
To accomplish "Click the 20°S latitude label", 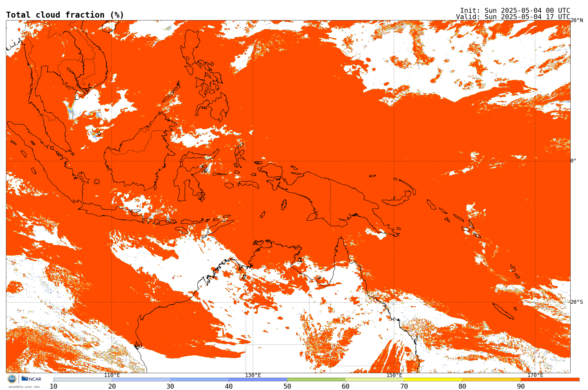I will pyautogui.click(x=577, y=302).
